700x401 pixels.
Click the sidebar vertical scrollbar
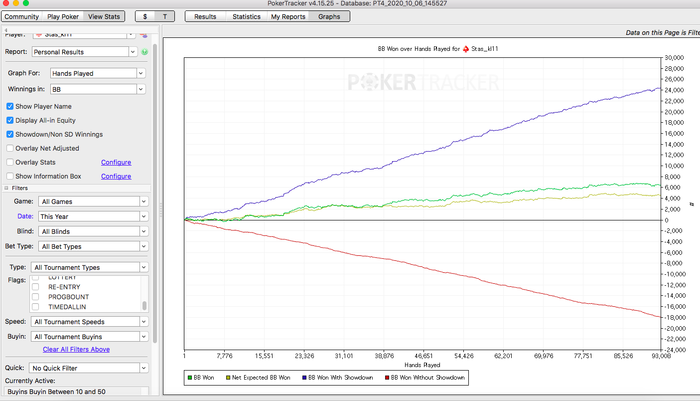[155, 192]
